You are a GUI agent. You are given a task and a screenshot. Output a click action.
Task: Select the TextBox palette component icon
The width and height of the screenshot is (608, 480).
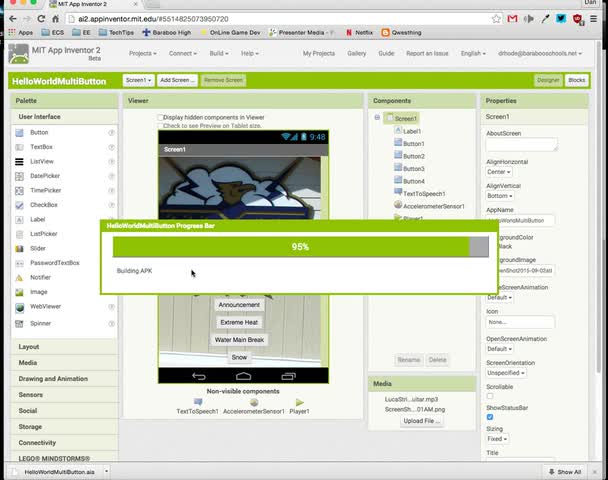point(19,147)
